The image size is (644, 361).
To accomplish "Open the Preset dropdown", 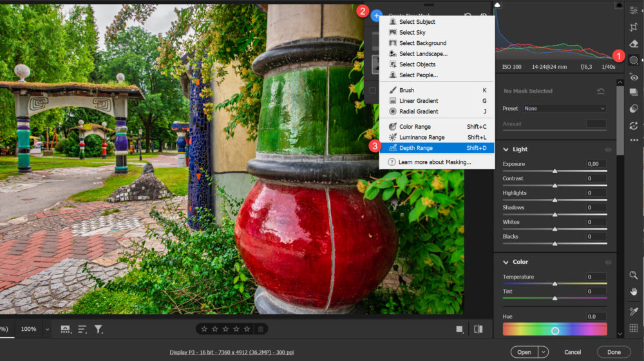I will click(564, 109).
